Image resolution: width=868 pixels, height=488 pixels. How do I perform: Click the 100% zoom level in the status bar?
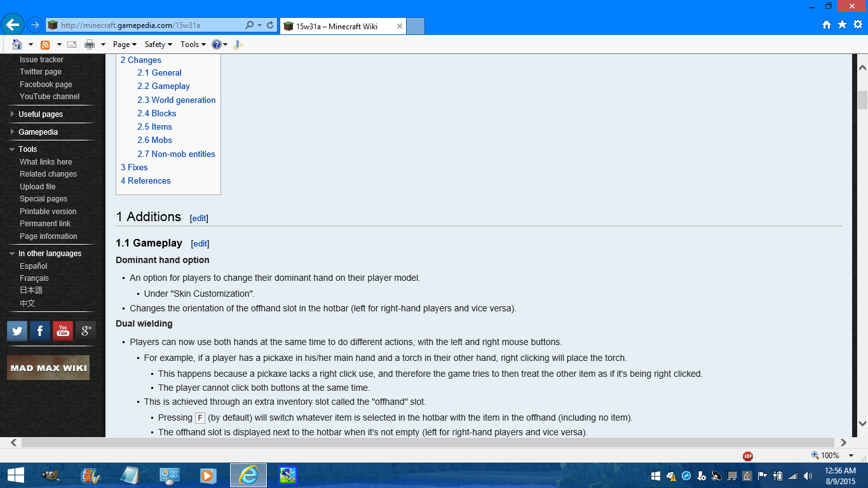pos(829,456)
